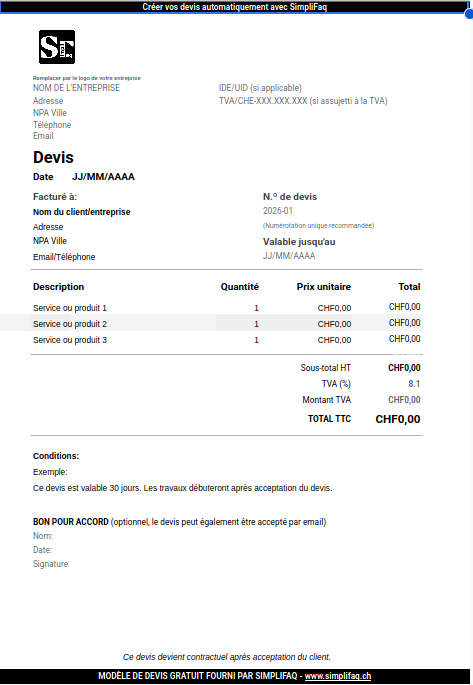Select 'Service ou produit 3' description cell
The width and height of the screenshot is (473, 685).
click(70, 340)
